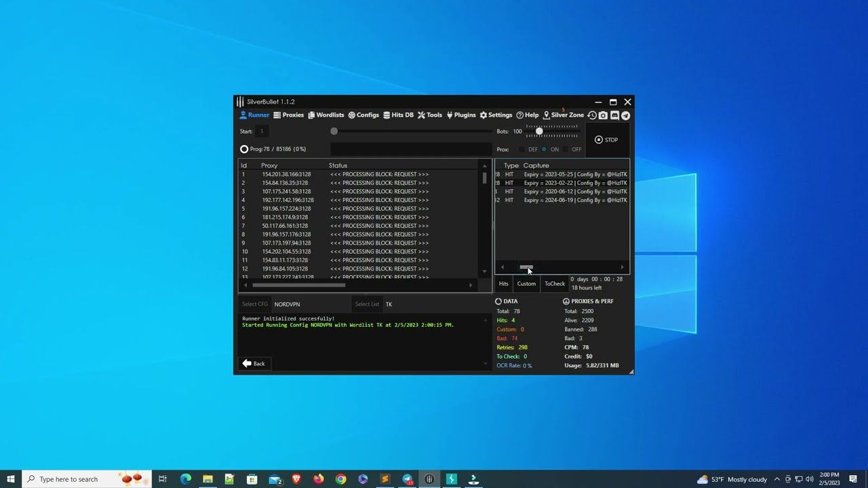This screenshot has width=868, height=488.
Task: Click the Capture column header
Action: 536,165
